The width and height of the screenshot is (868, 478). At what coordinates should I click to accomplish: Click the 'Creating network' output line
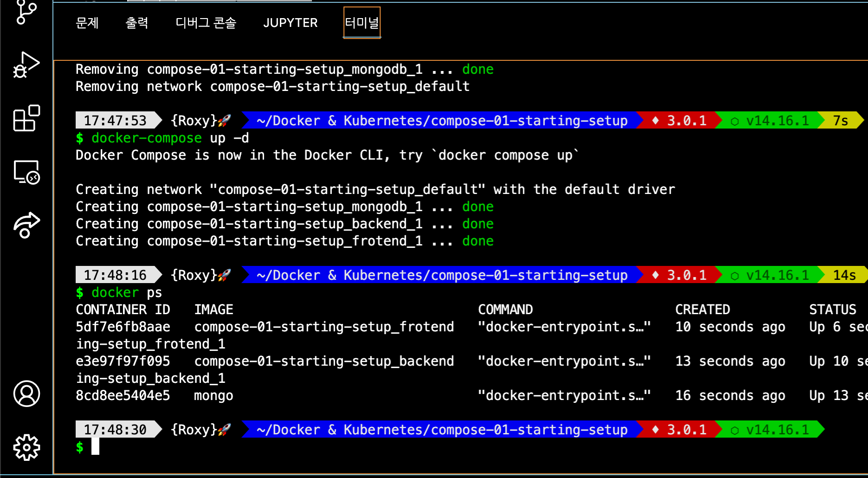pyautogui.click(x=376, y=189)
